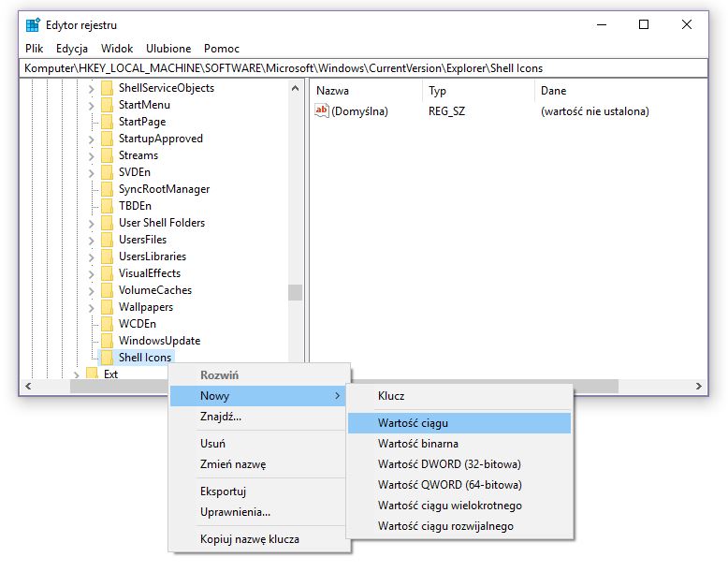Expand the Wallpapers key
Viewport: 728px width, 572px height.
[x=91, y=308]
